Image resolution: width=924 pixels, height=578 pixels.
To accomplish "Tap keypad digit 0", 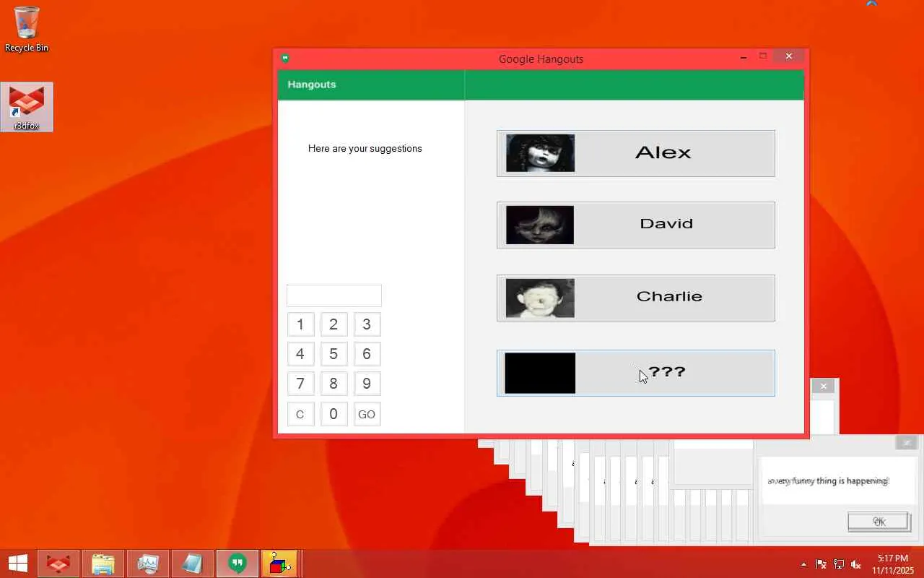I will pos(334,414).
